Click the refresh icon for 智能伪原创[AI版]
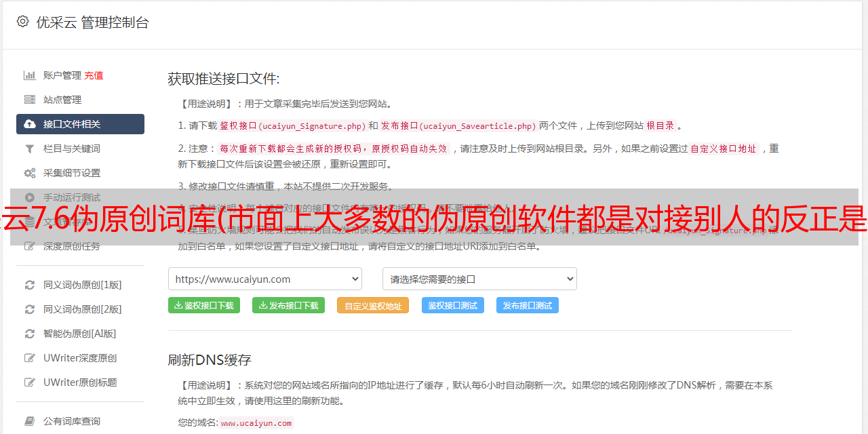The height and width of the screenshot is (434, 868). [x=30, y=334]
